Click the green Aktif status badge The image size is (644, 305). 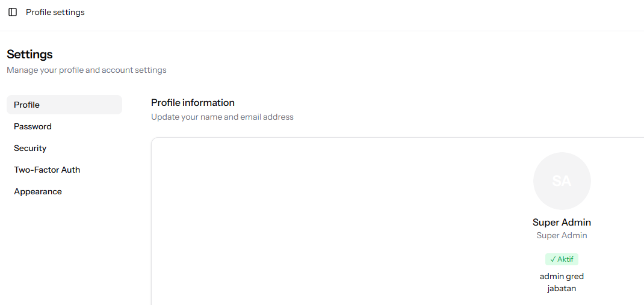562,259
